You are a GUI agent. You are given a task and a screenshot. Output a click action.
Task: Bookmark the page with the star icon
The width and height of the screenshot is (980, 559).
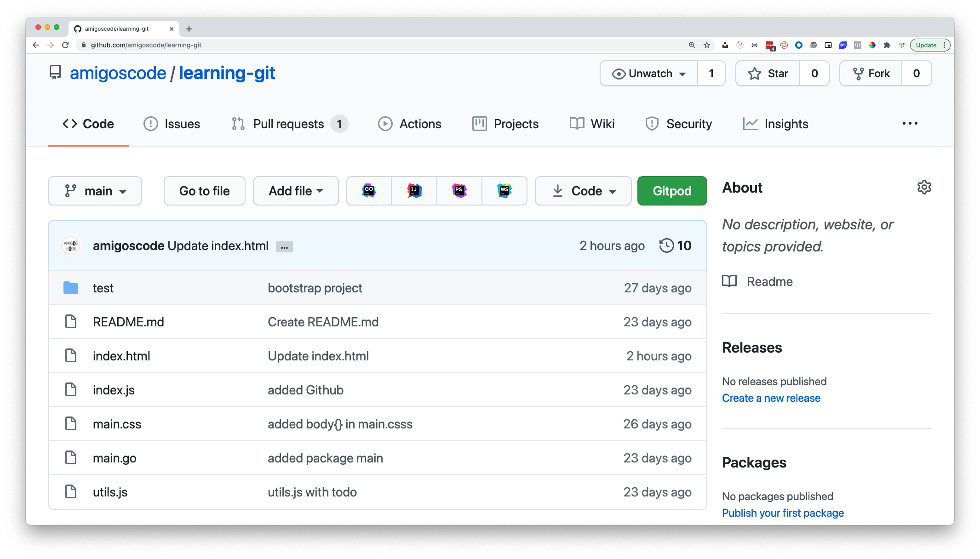(707, 45)
